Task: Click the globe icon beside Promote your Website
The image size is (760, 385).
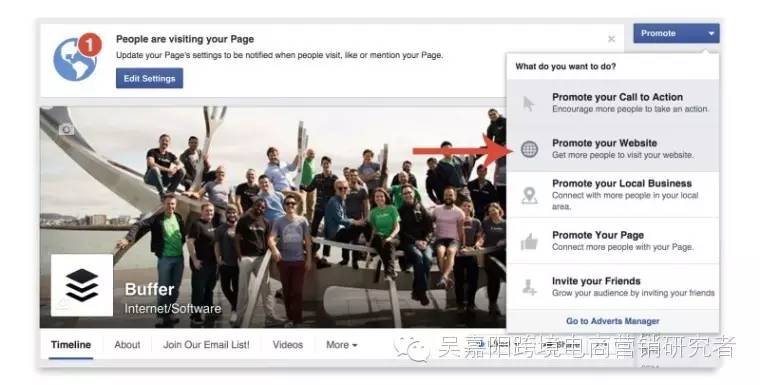Action: coord(529,149)
